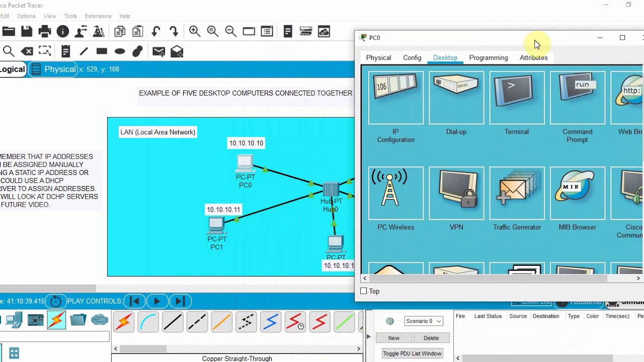Click the Zoom Reset magnifier

pyautogui.click(x=213, y=32)
